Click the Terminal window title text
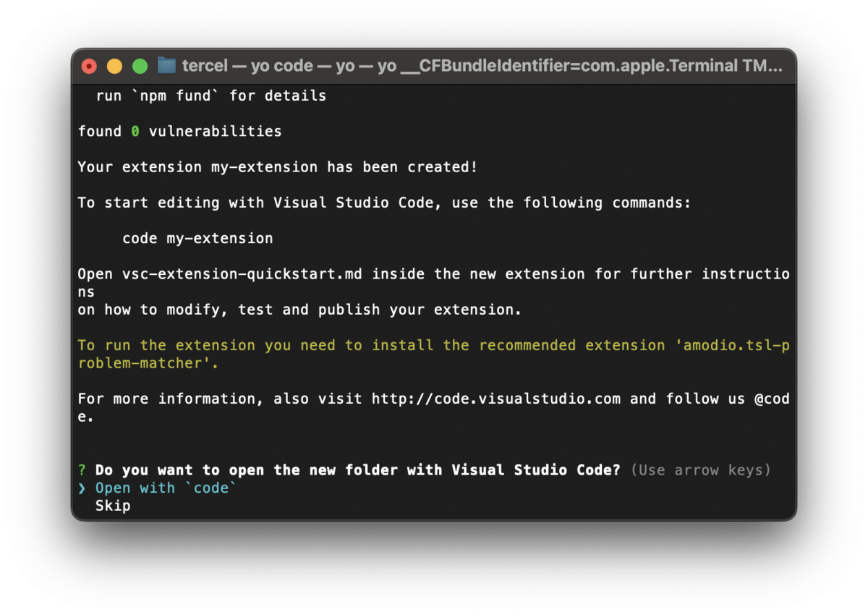Viewport: 868px width, 615px height. [482, 66]
